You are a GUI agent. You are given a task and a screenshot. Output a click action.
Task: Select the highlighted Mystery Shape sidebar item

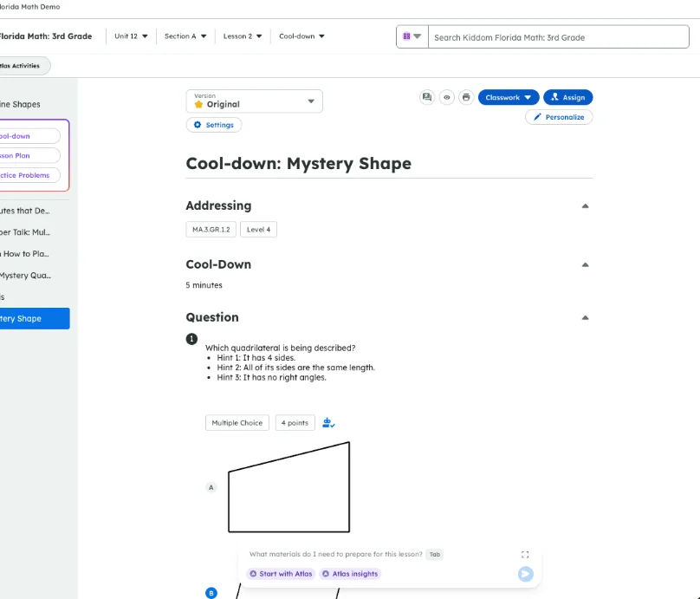(x=34, y=318)
